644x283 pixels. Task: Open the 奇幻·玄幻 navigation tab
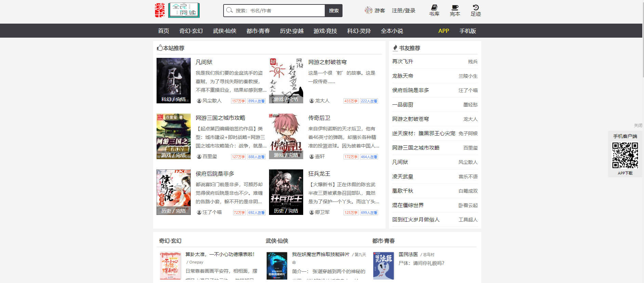coord(191,31)
